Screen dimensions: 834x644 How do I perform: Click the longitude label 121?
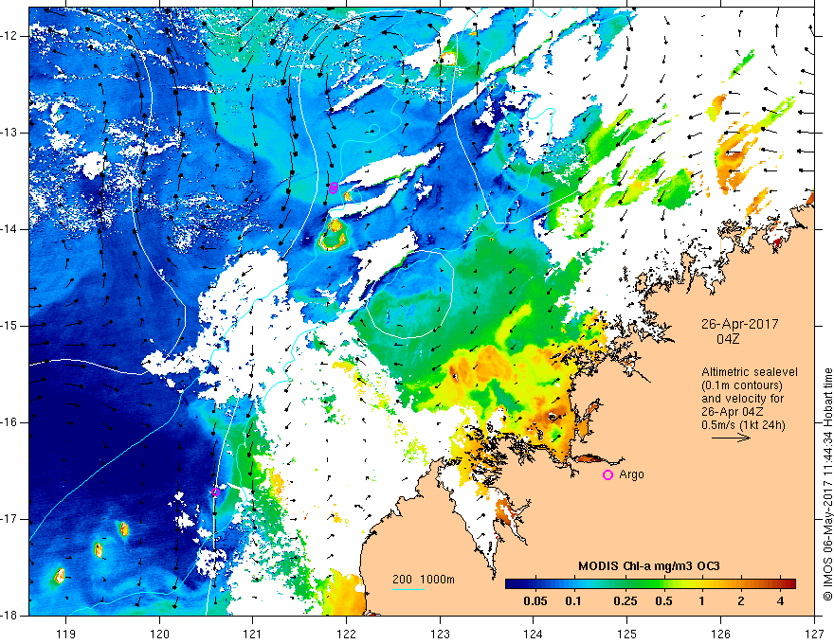pos(253,634)
